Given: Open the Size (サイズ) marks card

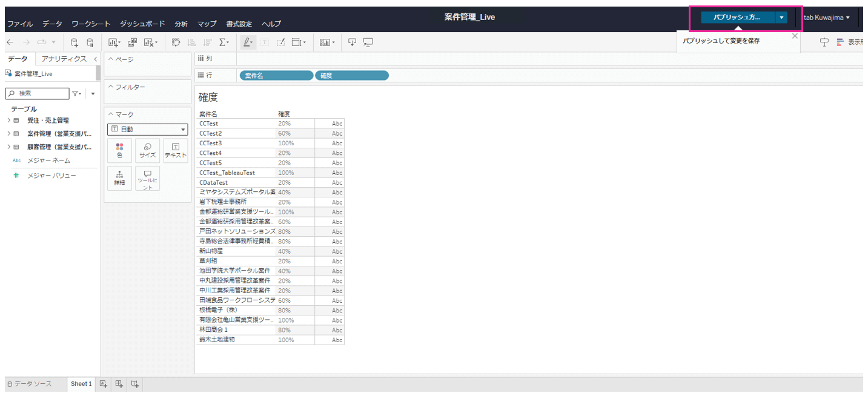Looking at the screenshot, I should pyautogui.click(x=148, y=151).
